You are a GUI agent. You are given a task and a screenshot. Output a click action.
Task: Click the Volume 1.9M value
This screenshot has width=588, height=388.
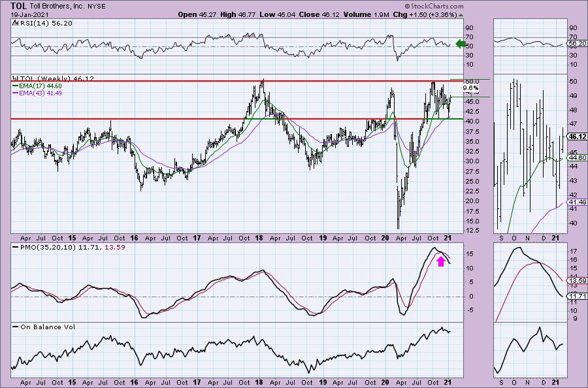[367, 14]
